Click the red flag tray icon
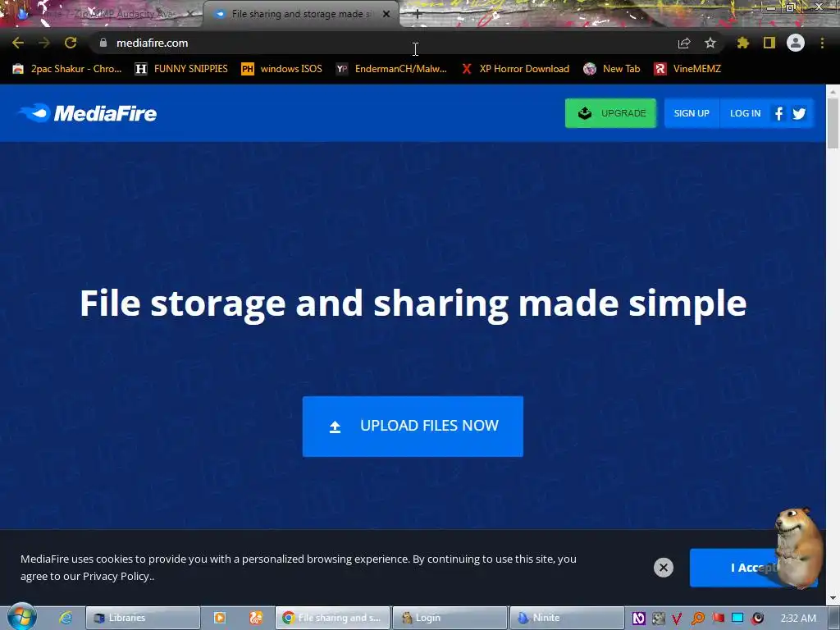Screen dimensions: 840x630 (718, 619)
